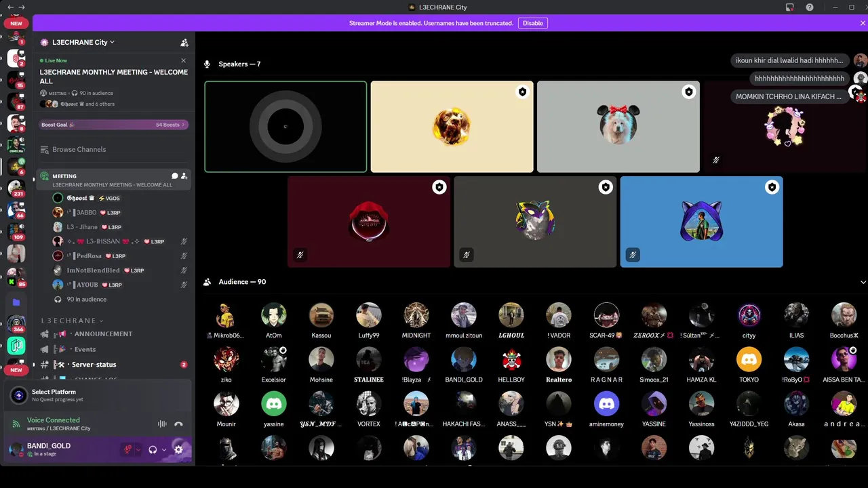This screenshot has height=488, width=868.
Task: Open chat message 'MOMKIN TCHRHO LINA KIFACH'
Action: 789,96
